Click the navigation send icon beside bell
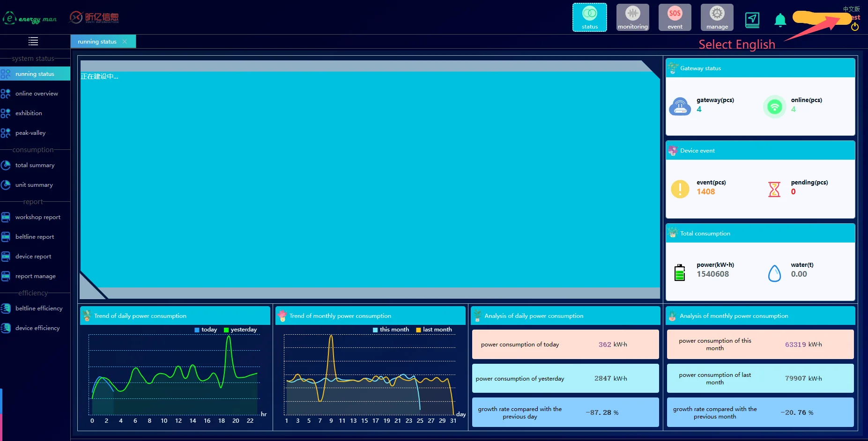Viewport: 868px width, 441px height. (752, 20)
